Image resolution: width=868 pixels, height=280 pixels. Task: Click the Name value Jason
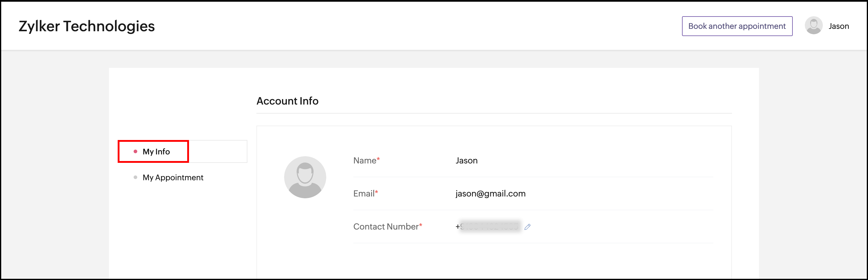pos(466,160)
